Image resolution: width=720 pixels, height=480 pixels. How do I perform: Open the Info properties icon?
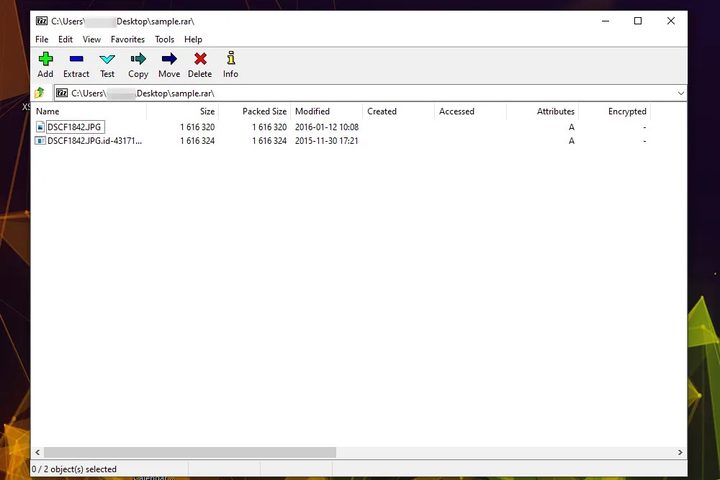(231, 60)
